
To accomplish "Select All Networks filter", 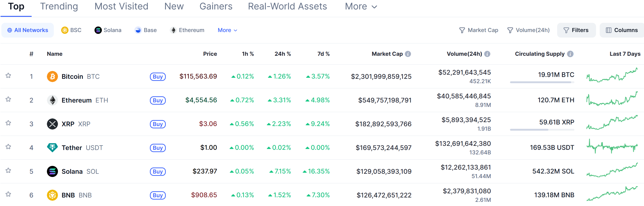I will [x=28, y=30].
